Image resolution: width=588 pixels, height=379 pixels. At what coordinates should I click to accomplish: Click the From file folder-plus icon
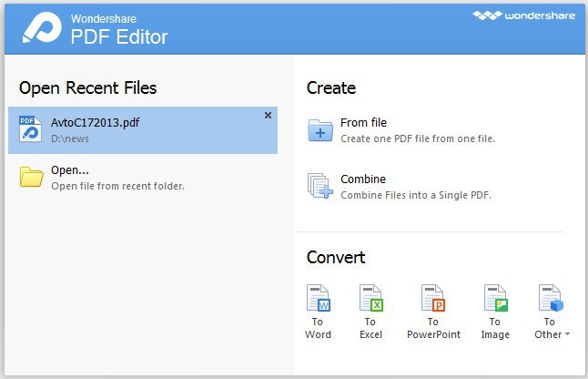click(x=320, y=130)
